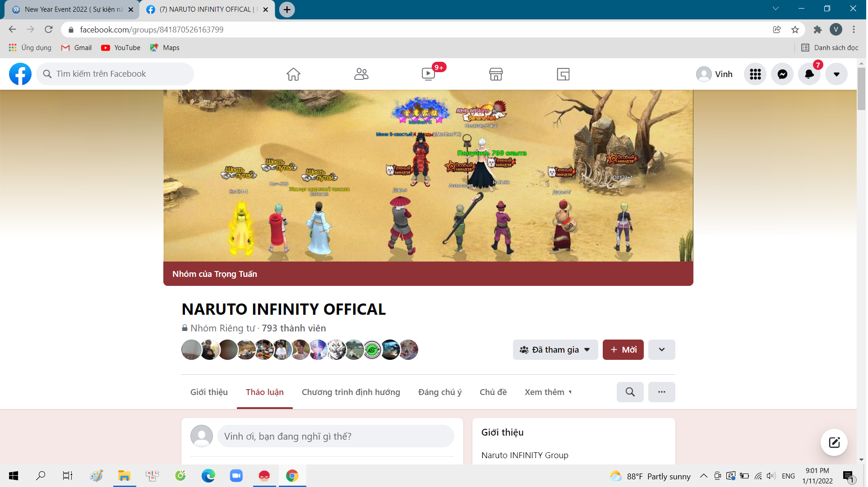Reload the current page

pyautogui.click(x=49, y=29)
